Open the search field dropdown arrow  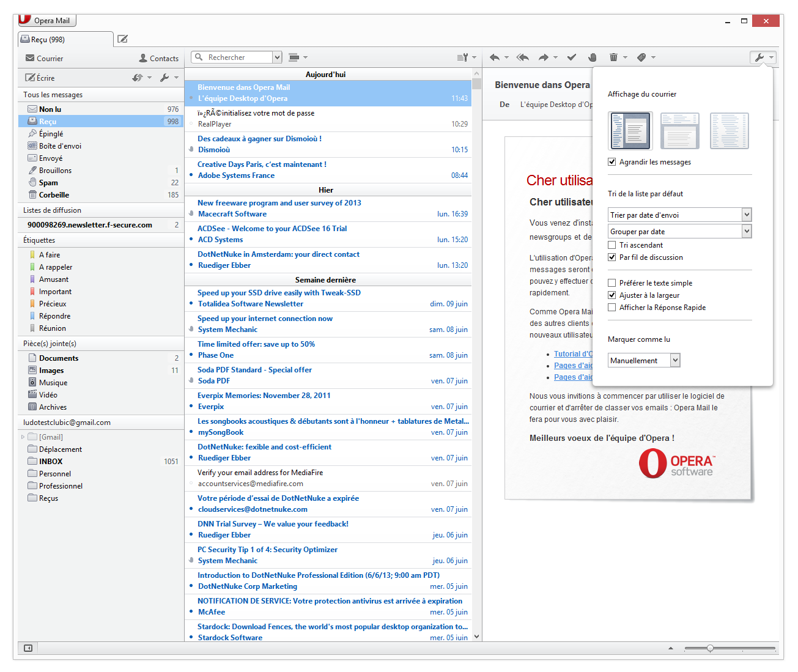coord(277,57)
